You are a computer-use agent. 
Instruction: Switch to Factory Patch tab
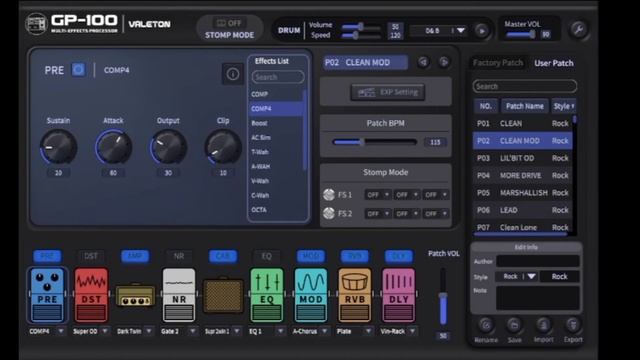click(x=498, y=63)
